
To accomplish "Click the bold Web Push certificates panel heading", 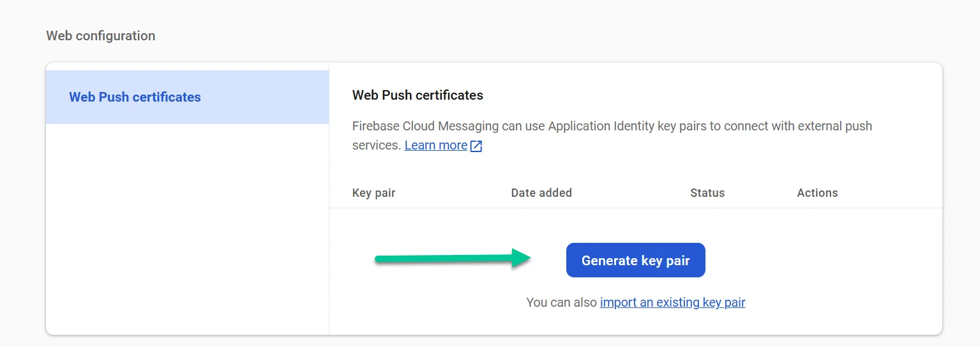I will point(418,95).
